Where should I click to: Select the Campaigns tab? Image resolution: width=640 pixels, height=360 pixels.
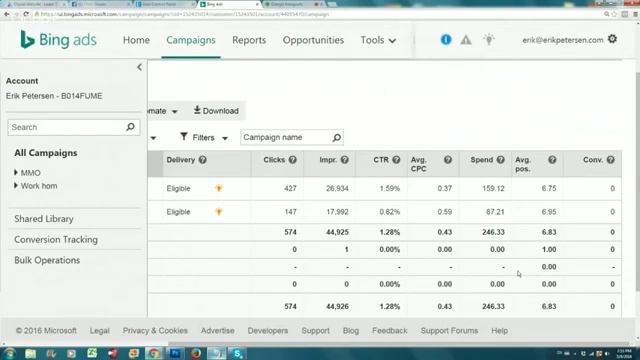(191, 40)
